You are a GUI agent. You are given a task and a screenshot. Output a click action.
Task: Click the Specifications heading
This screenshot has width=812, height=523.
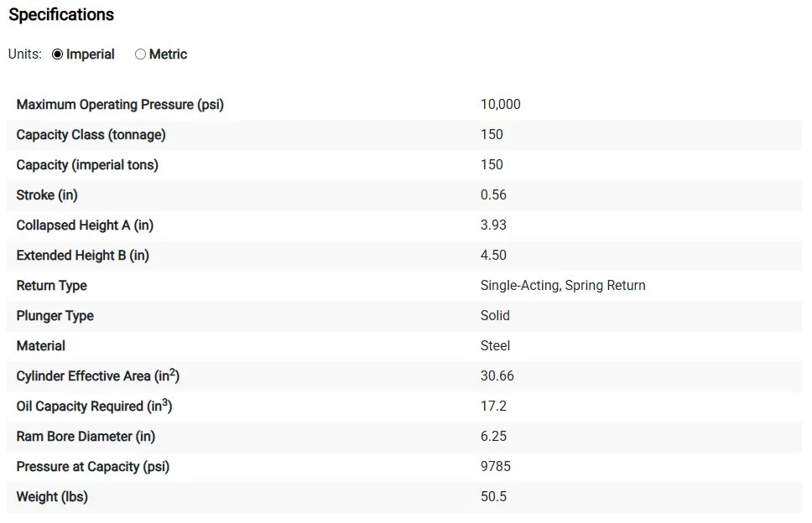click(x=61, y=15)
